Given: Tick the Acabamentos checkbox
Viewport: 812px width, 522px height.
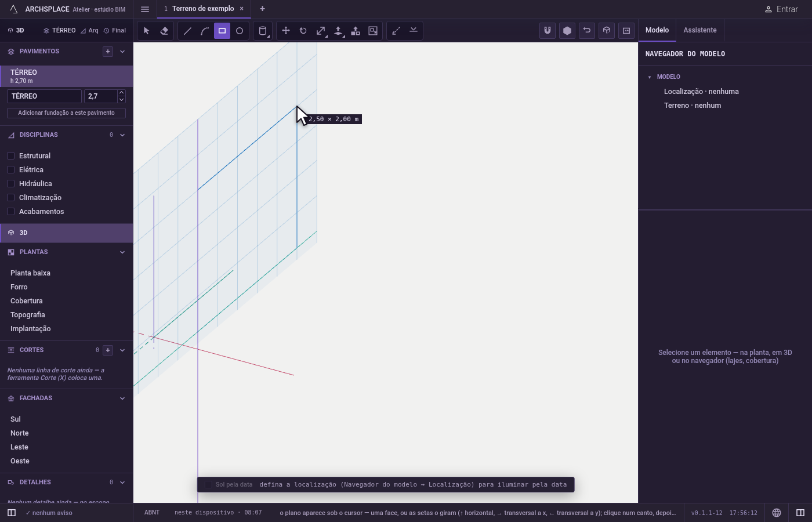Looking at the screenshot, I should 10,212.
